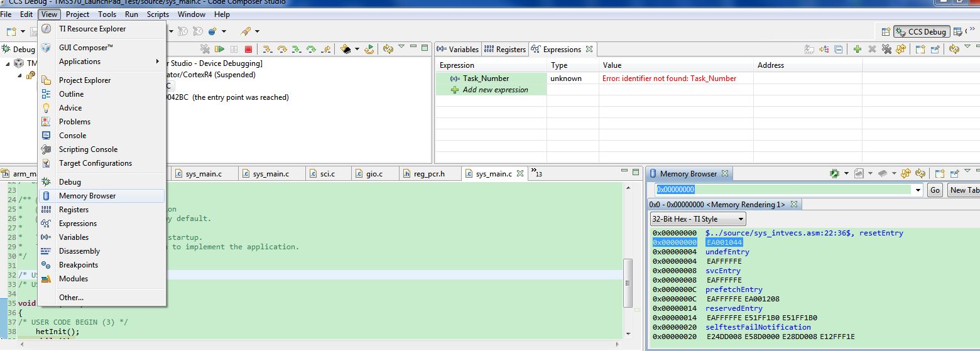Choose Registers in the View dropdown menu

102,210
